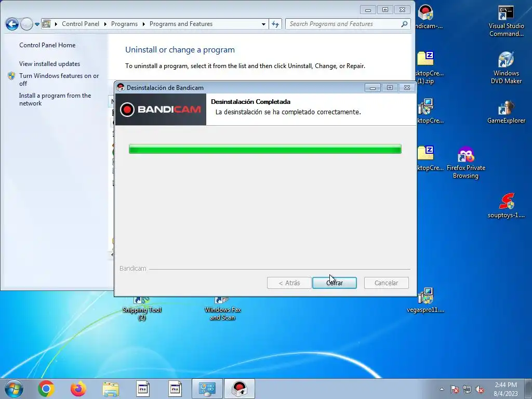
Task: Open View installed updates link
Action: 49,64
